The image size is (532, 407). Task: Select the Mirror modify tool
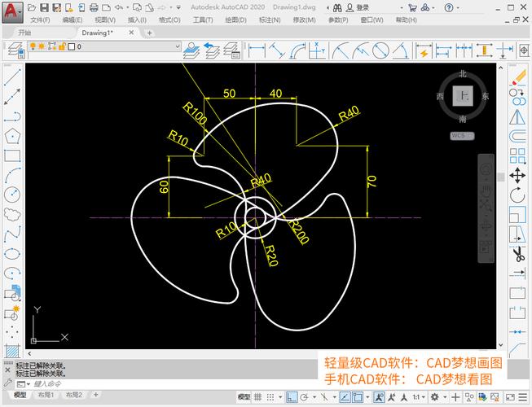[x=517, y=117]
